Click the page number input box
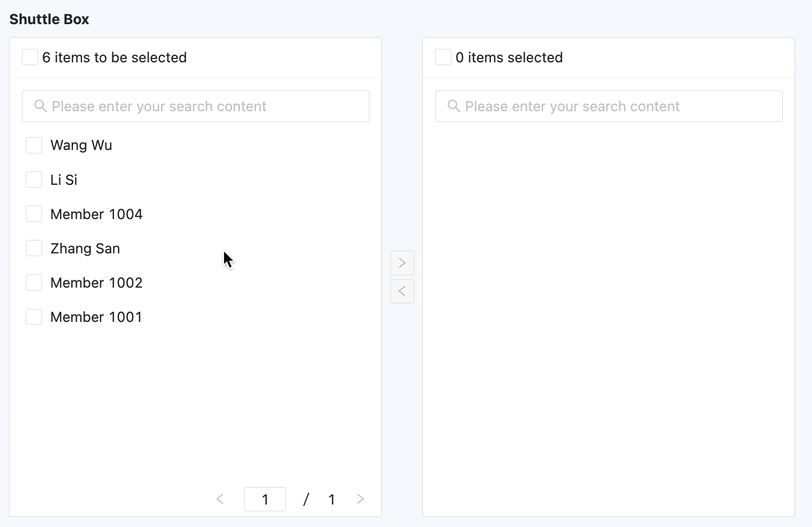Viewport: 812px width, 527px height. pyautogui.click(x=265, y=499)
